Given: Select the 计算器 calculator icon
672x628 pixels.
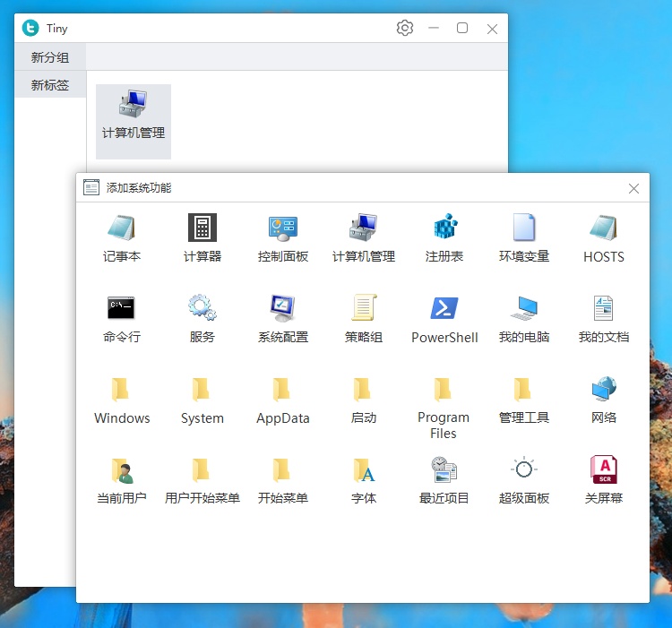Looking at the screenshot, I should [x=202, y=228].
